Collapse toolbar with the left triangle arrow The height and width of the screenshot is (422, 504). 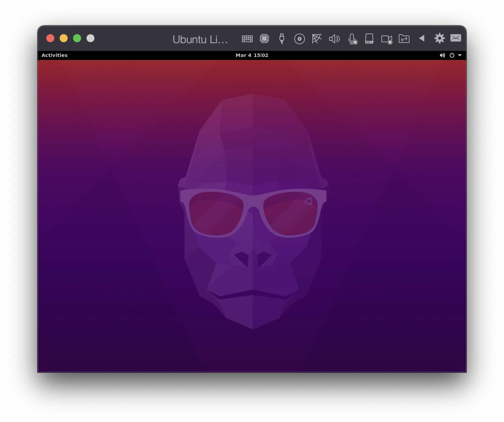point(422,39)
